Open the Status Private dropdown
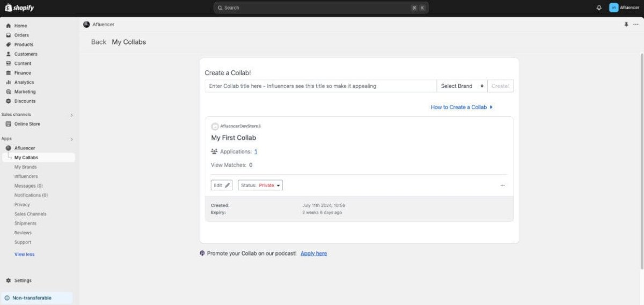Screen dimensions: 644x305 pos(260,185)
